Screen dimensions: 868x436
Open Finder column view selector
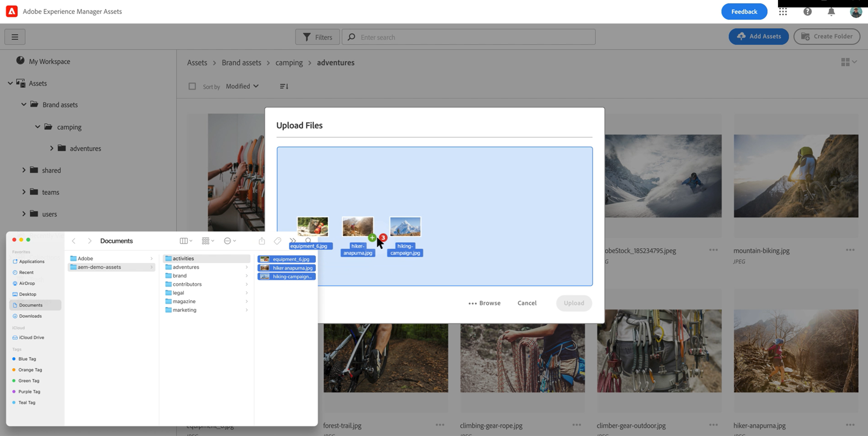coord(186,241)
